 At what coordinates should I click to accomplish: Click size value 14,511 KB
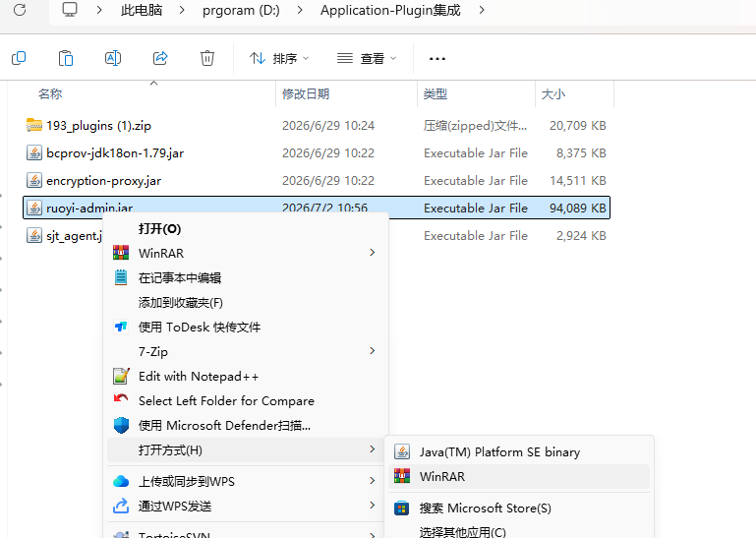coord(578,180)
